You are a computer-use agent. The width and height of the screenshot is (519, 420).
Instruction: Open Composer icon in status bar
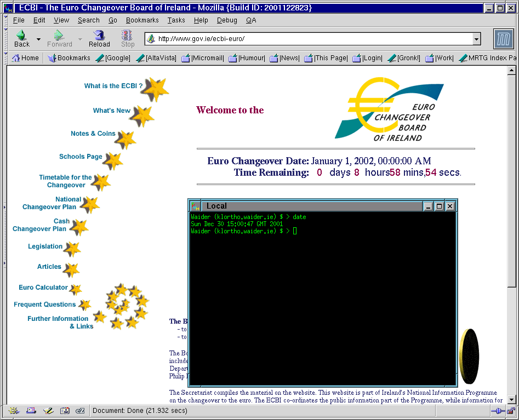[x=48, y=411]
